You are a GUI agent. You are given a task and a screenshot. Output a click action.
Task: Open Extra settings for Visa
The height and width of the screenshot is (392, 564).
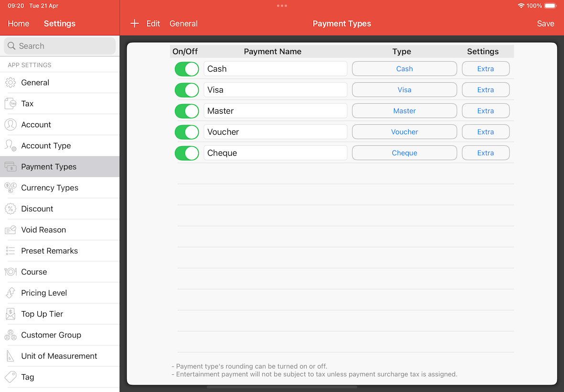486,90
